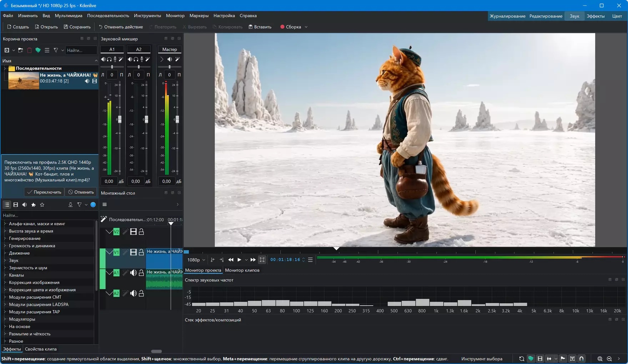Show only video effects in effects panel

(x=16, y=204)
